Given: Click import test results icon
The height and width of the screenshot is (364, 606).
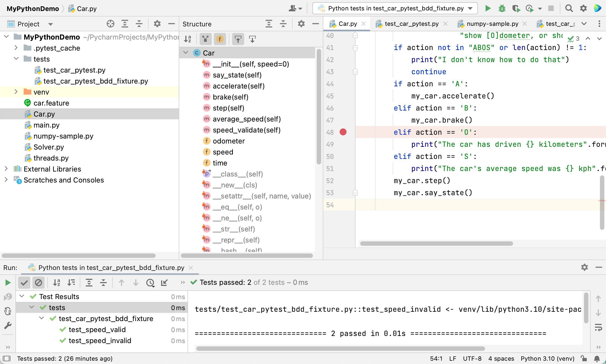Looking at the screenshot, I should coord(164,283).
